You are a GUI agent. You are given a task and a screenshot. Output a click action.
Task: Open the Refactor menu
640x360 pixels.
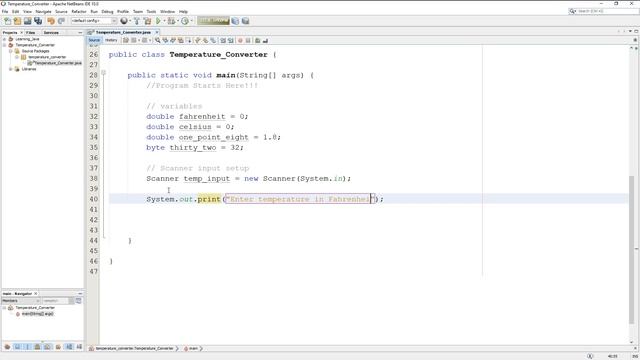point(79,11)
